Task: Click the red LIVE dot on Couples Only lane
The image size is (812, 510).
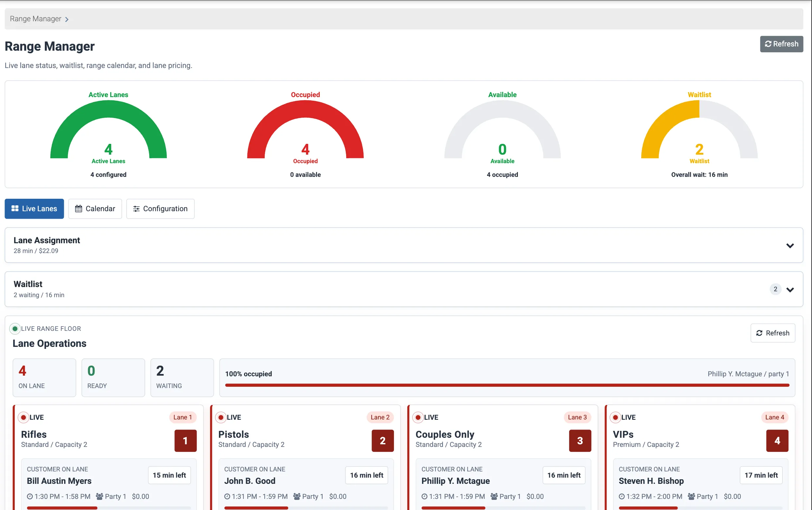Action: pos(418,417)
